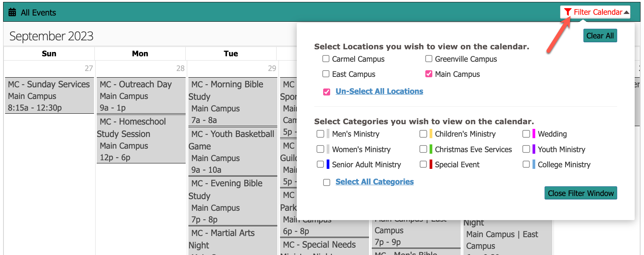Open the MC - Outreach Day event
Image resolution: width=644 pixels, height=255 pixels.
[x=136, y=85]
